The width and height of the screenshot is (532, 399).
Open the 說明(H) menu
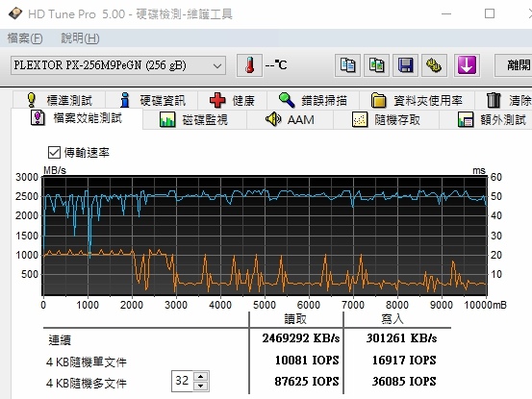(x=80, y=37)
